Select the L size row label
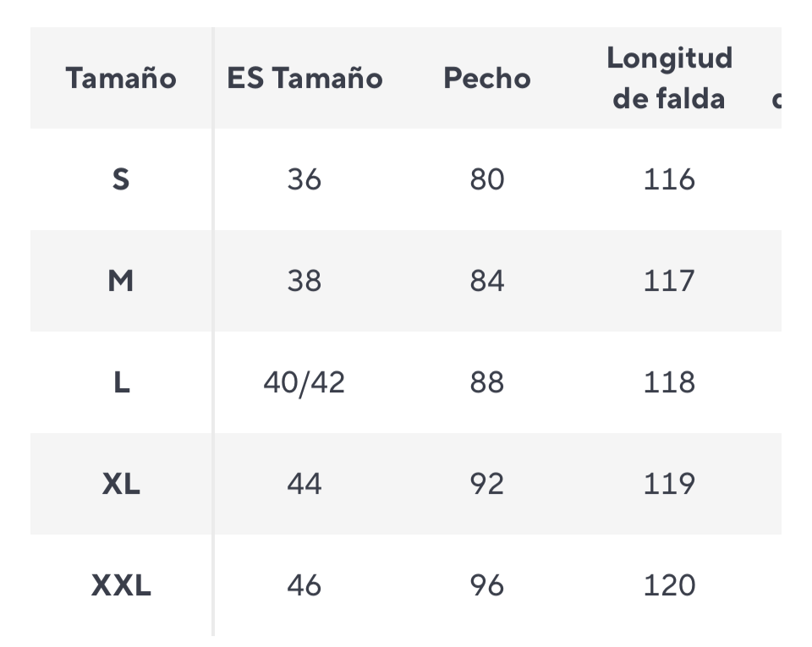This screenshot has height=647, width=812. [x=121, y=382]
